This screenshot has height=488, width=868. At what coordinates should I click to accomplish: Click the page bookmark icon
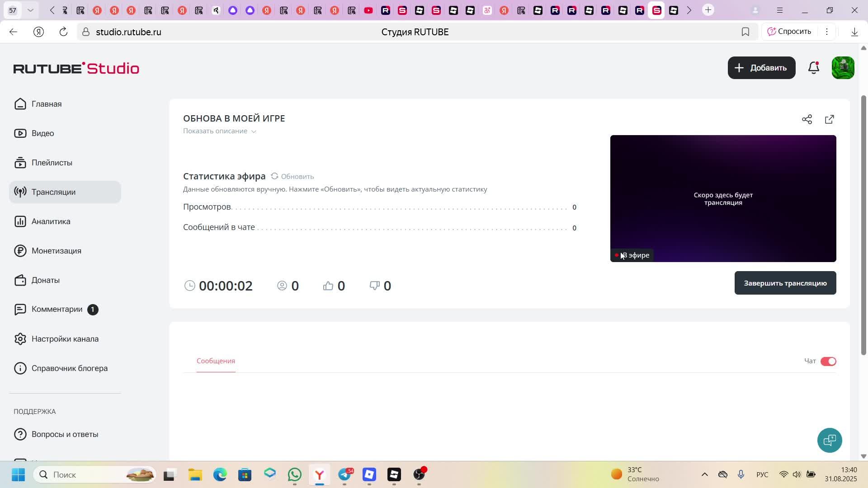[745, 32]
